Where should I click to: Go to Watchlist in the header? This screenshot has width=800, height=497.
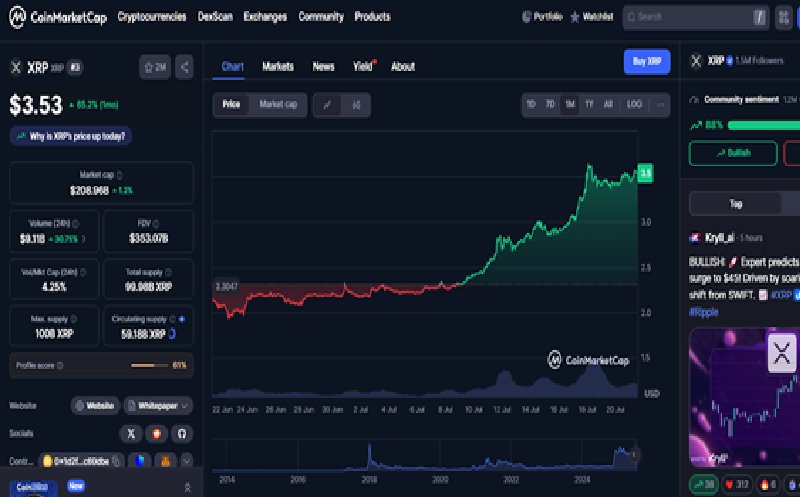pyautogui.click(x=591, y=17)
